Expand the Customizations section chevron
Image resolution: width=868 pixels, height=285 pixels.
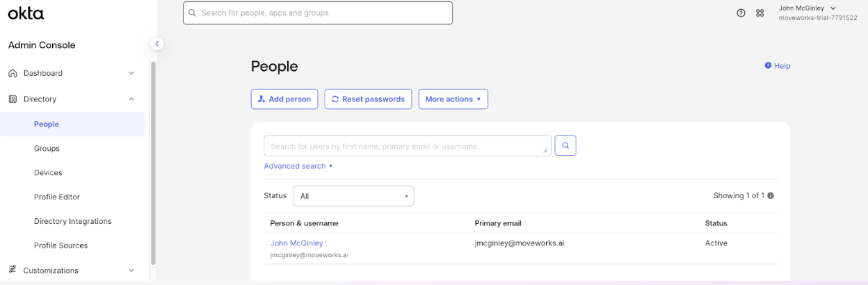131,270
